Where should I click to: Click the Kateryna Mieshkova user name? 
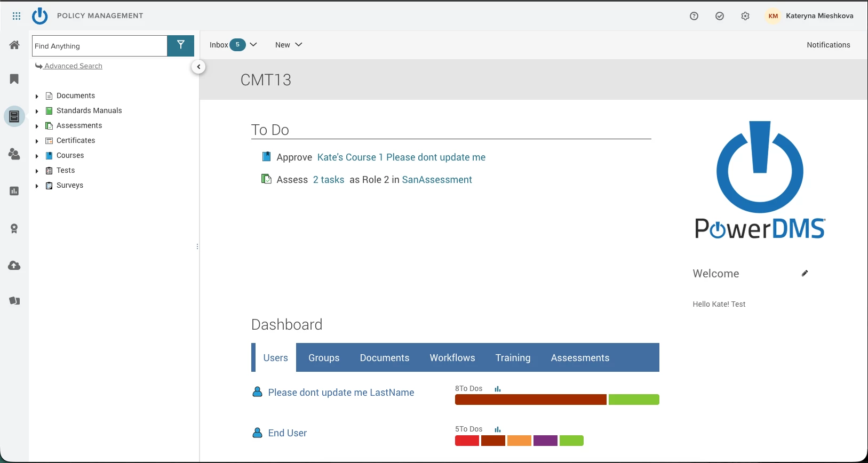click(819, 16)
